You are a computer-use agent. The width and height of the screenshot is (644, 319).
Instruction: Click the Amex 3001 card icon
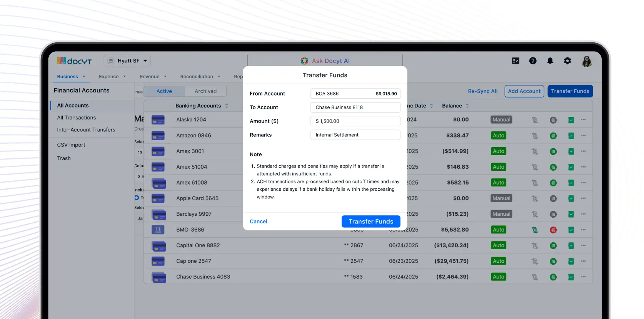[x=158, y=151]
